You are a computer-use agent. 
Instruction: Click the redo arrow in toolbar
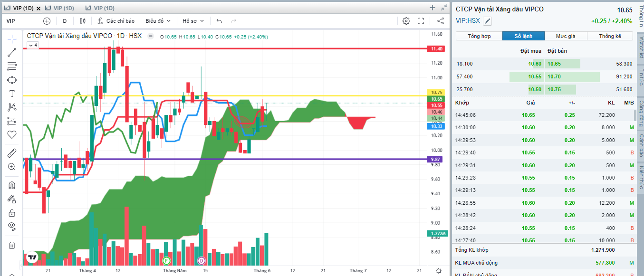point(233,21)
